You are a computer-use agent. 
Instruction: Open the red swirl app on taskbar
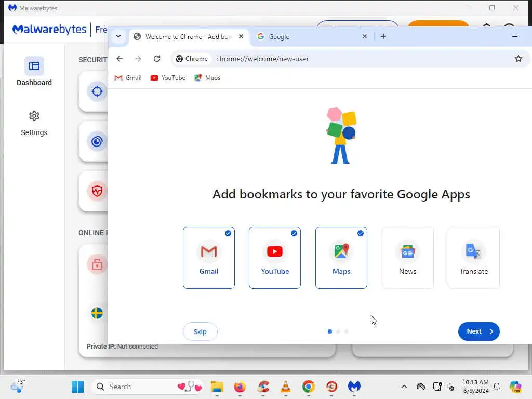click(x=331, y=387)
